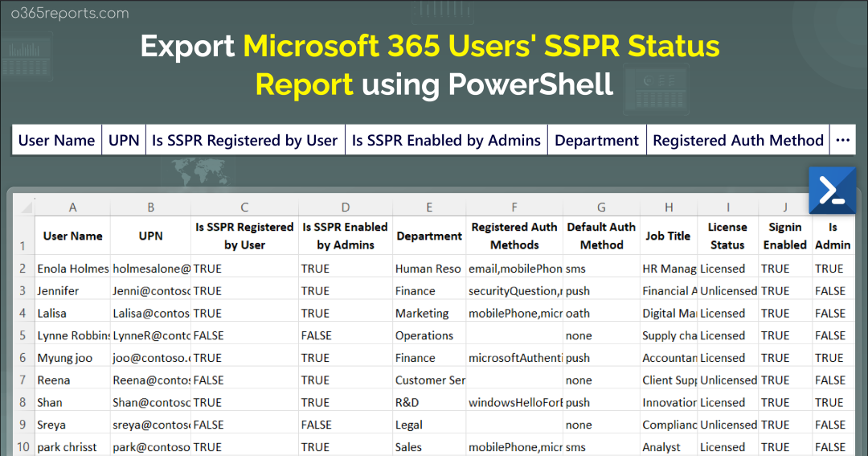Select column D header
This screenshot has height=456, width=868.
[346, 207]
